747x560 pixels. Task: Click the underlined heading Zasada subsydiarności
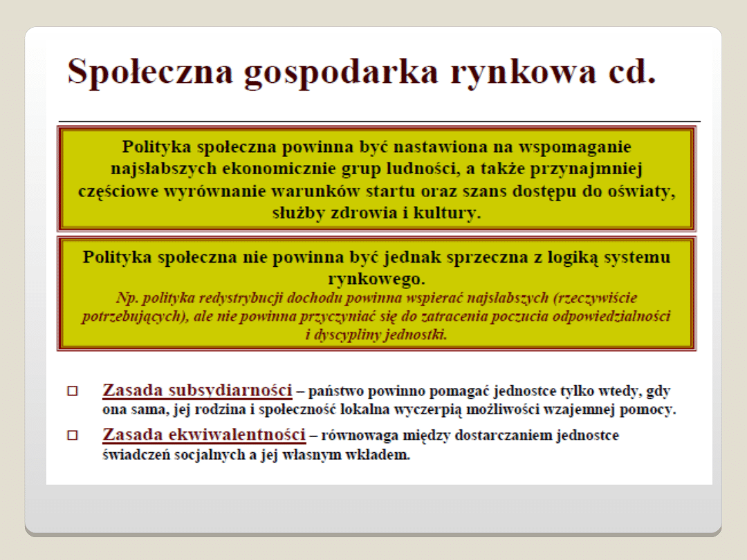click(x=197, y=391)
